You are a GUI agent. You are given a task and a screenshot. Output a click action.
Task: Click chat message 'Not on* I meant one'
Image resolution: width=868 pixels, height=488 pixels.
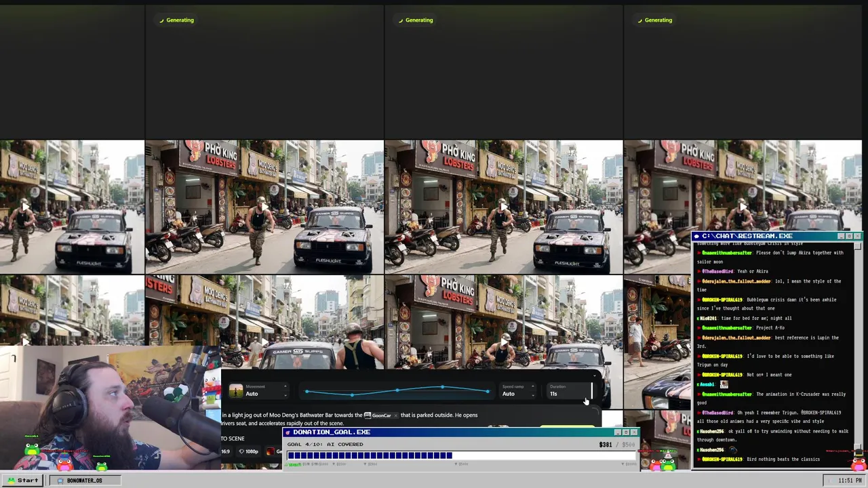click(x=769, y=375)
